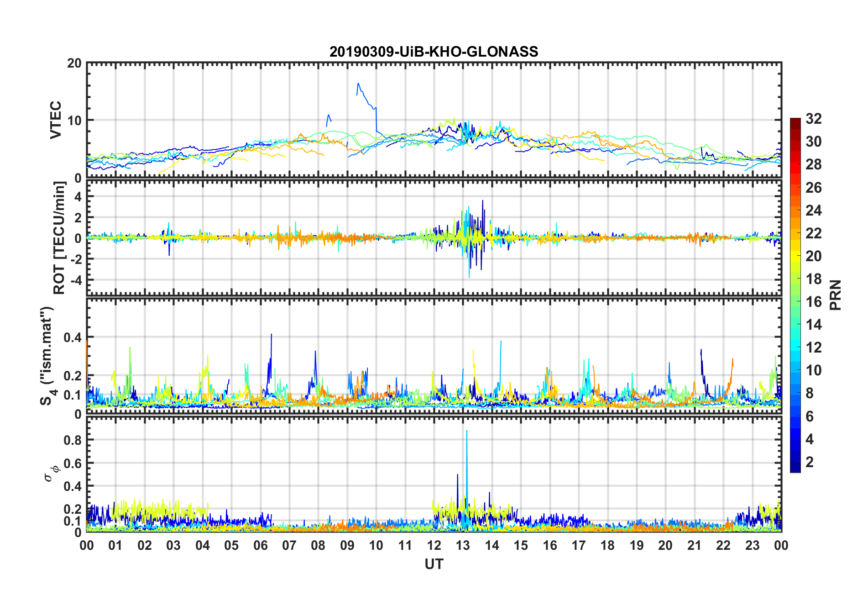Pick the green middle of PRN colorbar
Viewport: 868px width, 590px height.
coord(795,295)
